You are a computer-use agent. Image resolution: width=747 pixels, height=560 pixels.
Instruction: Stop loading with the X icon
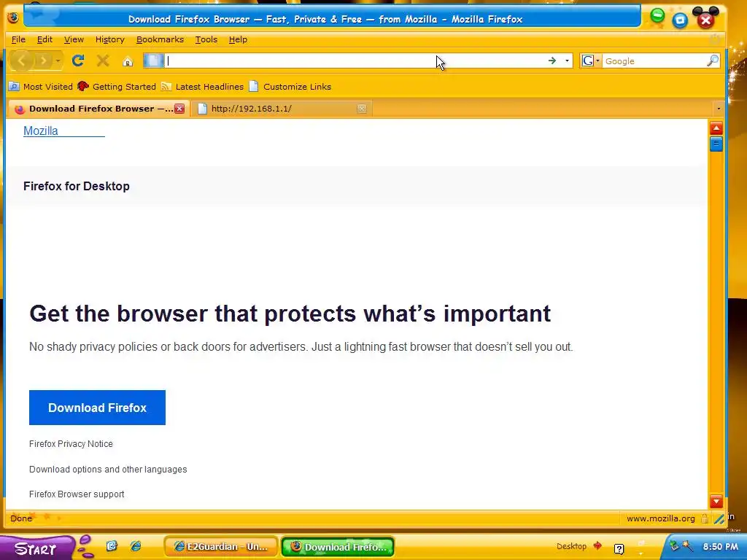(102, 61)
